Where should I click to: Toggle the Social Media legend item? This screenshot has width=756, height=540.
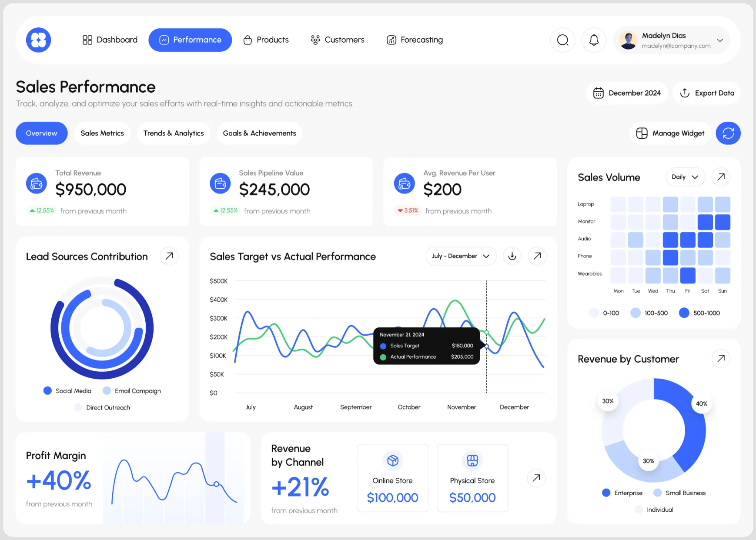(x=67, y=391)
